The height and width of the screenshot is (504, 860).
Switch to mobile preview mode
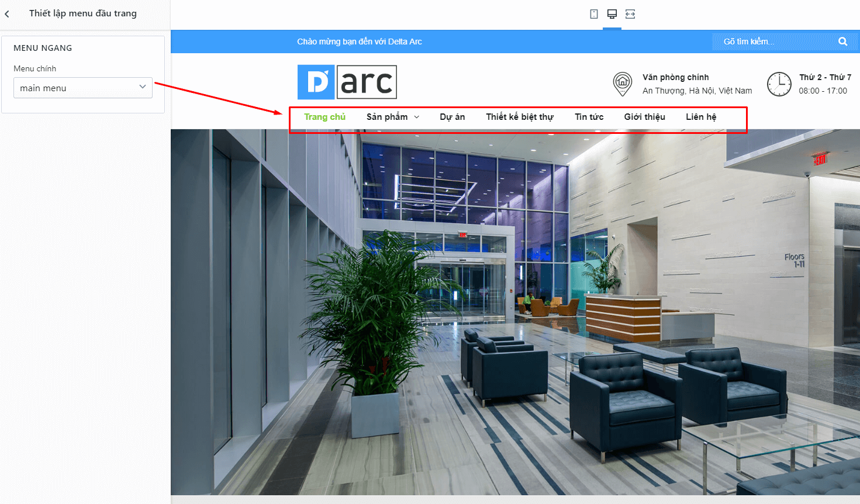594,14
